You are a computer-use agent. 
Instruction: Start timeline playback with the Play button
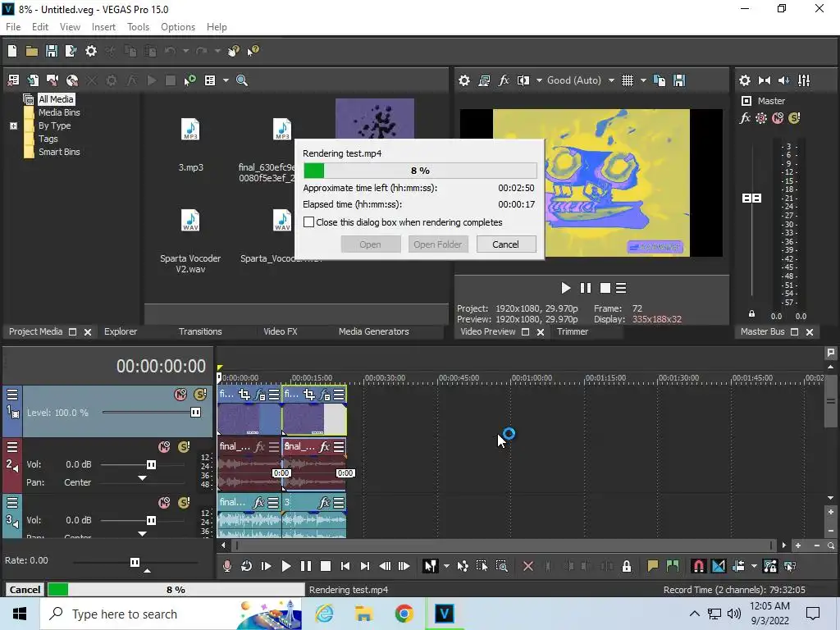[x=286, y=566]
